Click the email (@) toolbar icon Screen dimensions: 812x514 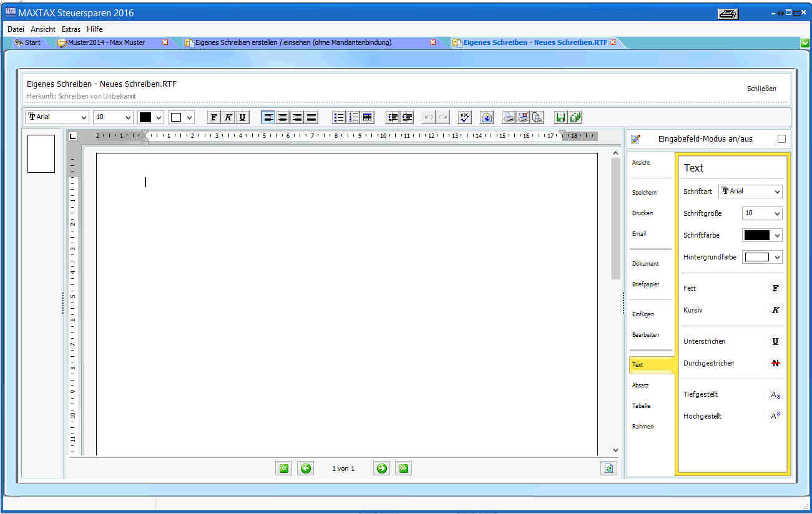[x=487, y=117]
